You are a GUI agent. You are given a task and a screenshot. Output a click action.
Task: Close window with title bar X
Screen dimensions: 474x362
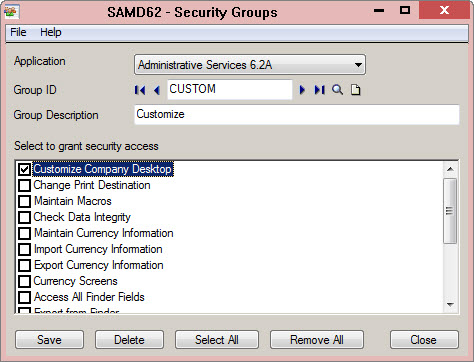pos(444,10)
